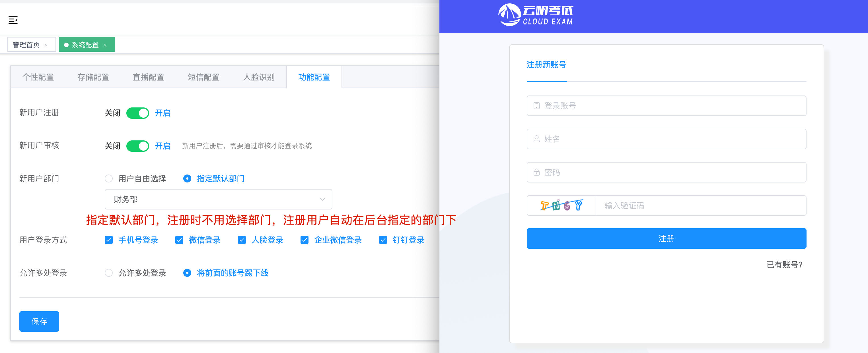
Task: Click the 开启 label beside 新用户注册 switch
Action: point(163,113)
